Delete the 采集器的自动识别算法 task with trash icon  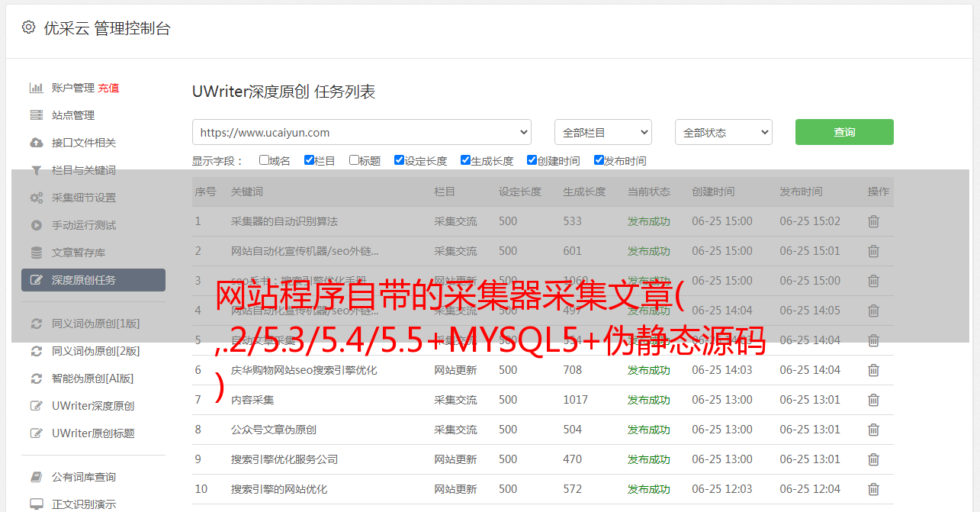[x=873, y=221]
